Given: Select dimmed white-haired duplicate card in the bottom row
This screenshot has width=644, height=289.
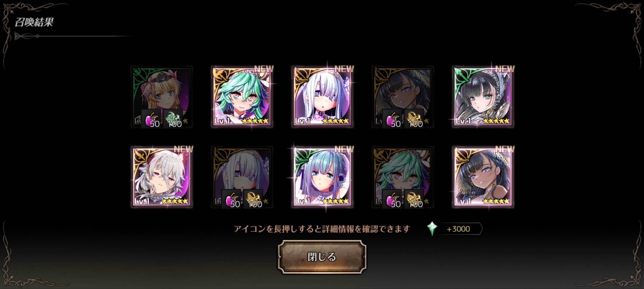Looking at the screenshot, I should [x=242, y=177].
